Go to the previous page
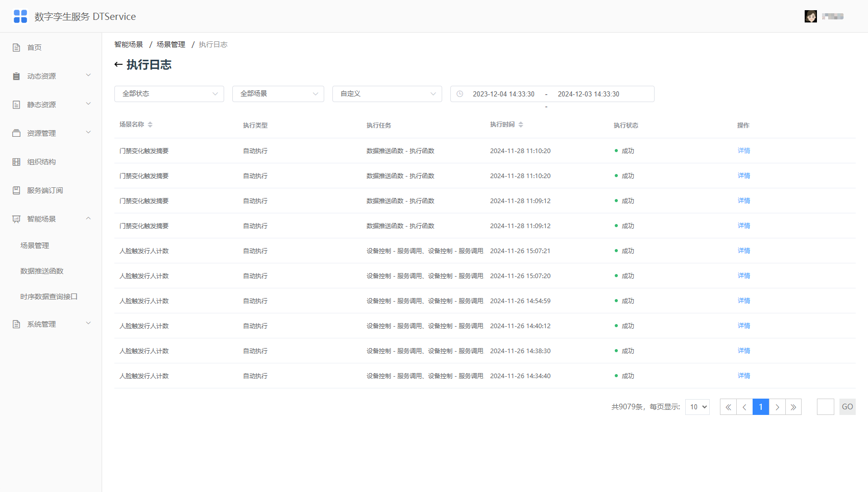The height and width of the screenshot is (492, 868). (x=744, y=407)
